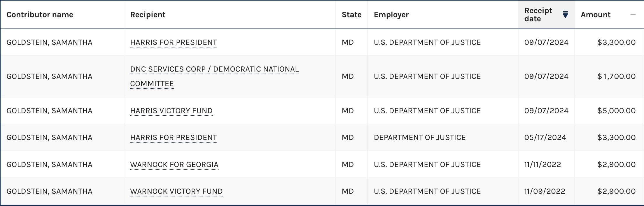Screen dimensions: 644x206
Task: Click the 11/09/2022 receipt date cell
Action: (x=545, y=191)
